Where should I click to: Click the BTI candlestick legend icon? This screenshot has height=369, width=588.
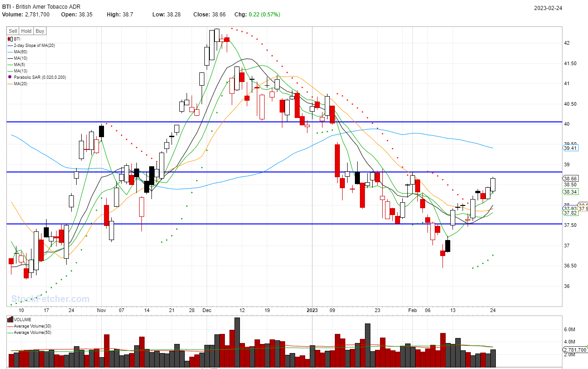click(x=10, y=39)
